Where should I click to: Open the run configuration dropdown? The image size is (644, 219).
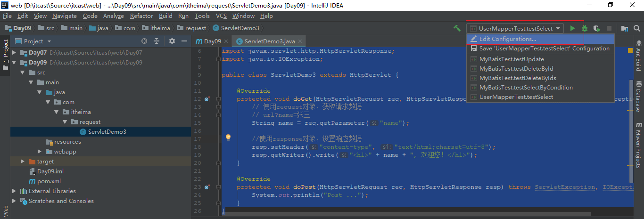tap(515, 28)
